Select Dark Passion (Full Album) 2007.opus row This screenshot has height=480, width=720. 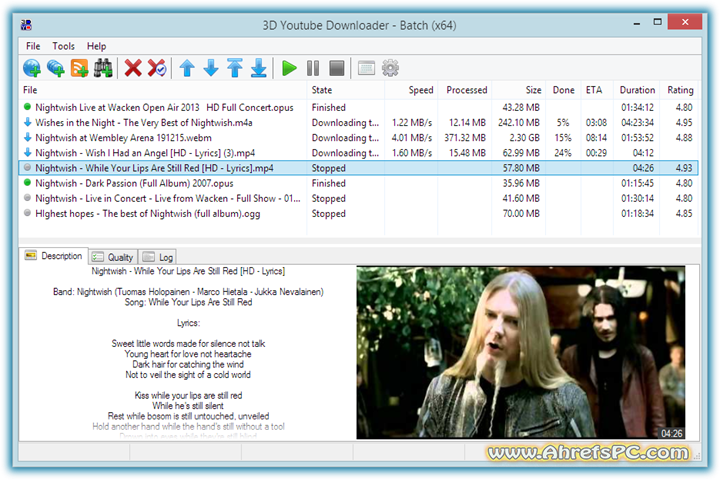[358, 183]
